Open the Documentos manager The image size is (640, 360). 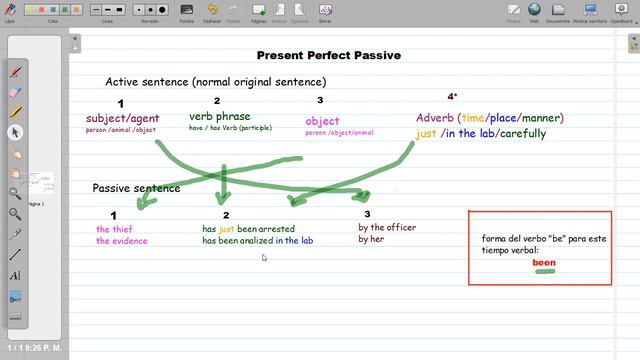(x=558, y=12)
